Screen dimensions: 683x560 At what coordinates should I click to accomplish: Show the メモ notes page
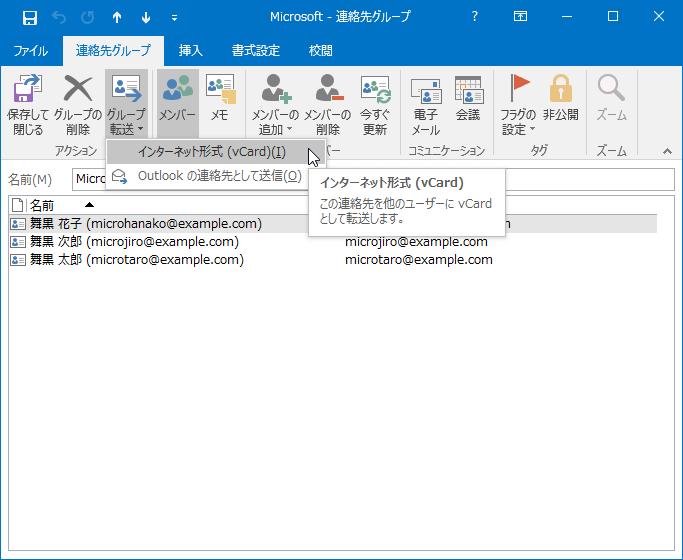tap(220, 105)
